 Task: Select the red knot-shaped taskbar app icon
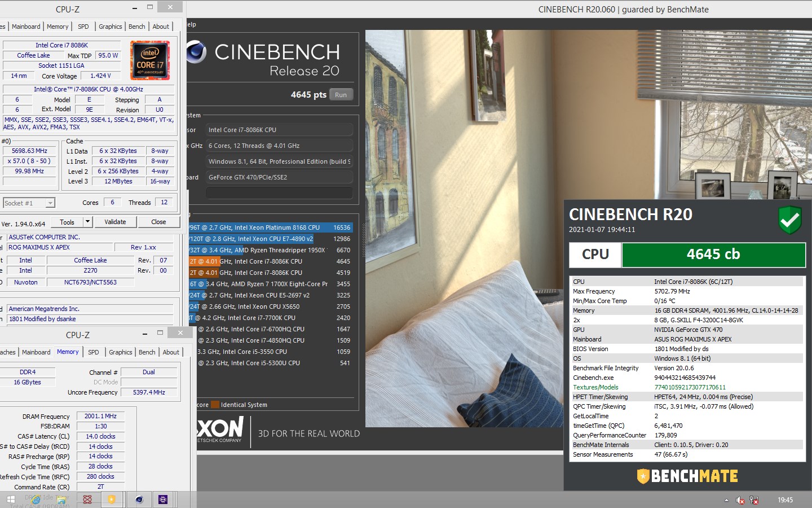87,500
